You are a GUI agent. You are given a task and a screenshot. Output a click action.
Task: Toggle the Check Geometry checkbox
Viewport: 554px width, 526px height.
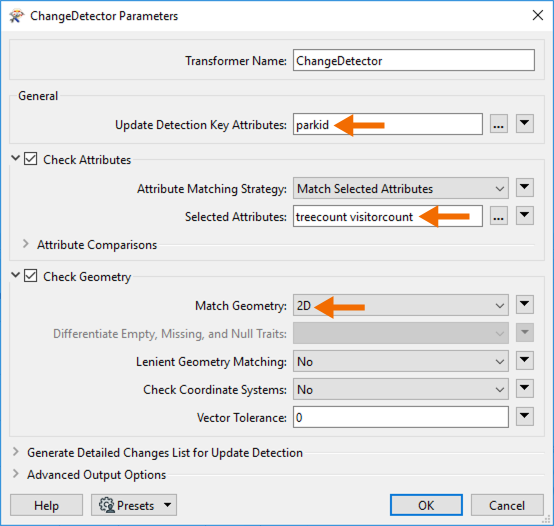click(x=31, y=276)
